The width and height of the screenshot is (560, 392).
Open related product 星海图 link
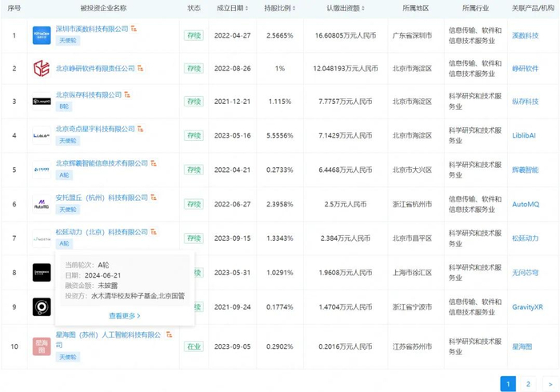click(522, 346)
